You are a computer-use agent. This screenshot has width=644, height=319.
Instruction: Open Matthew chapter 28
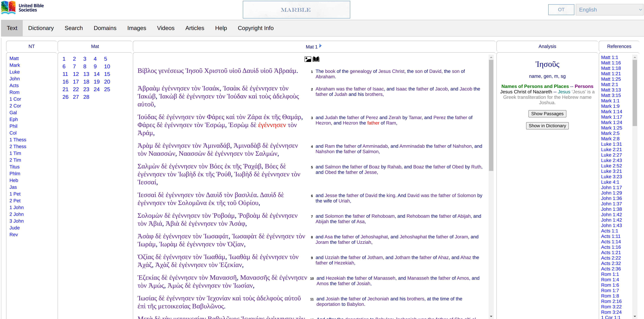(86, 97)
